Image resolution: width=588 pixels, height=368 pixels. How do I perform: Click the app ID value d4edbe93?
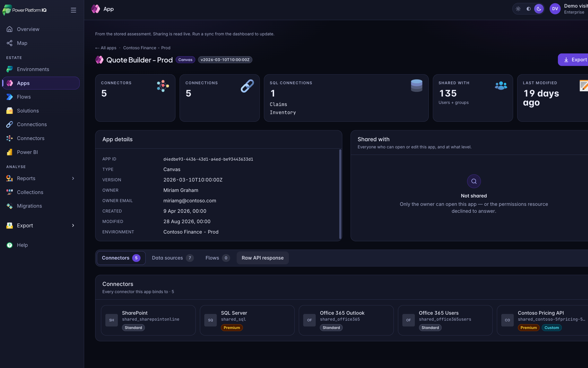pos(208,159)
